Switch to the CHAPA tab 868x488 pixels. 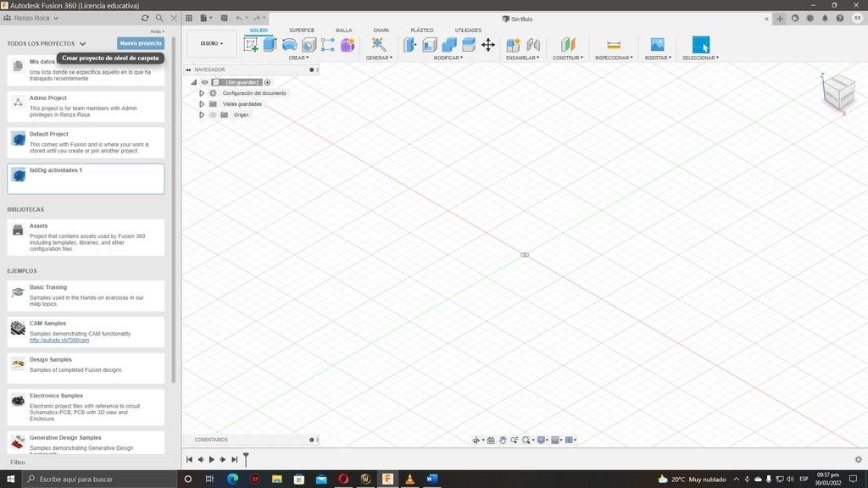(381, 30)
